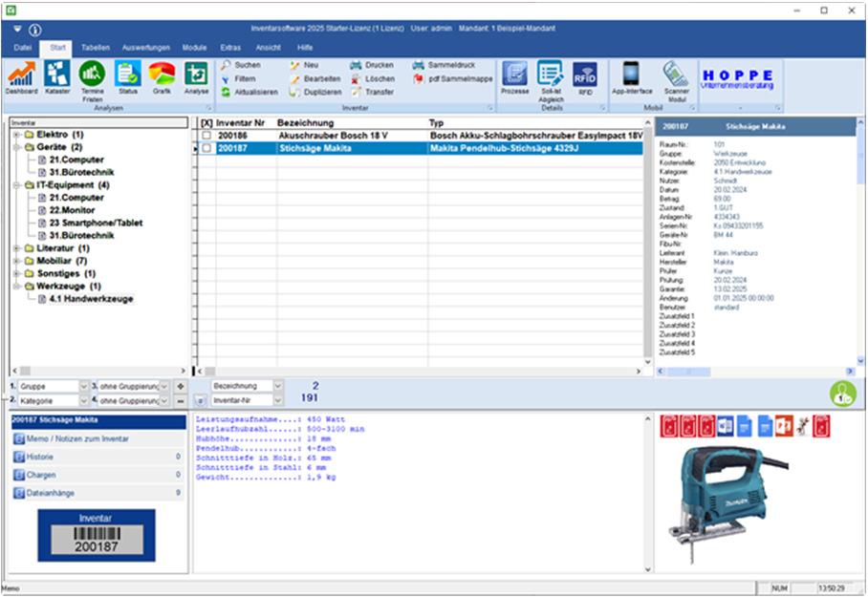Switch to the Tabellen tab
The image size is (868, 597).
[x=96, y=48]
